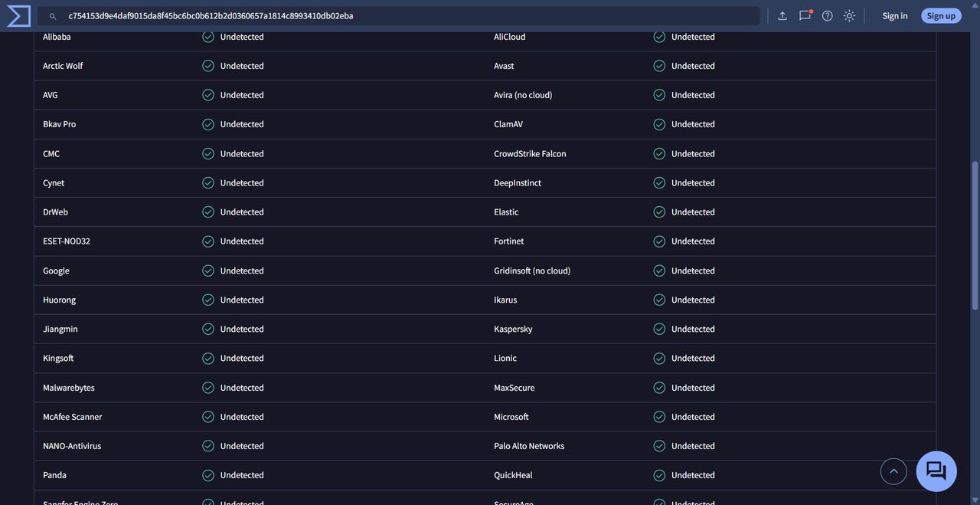
Task: Click the checkmark icon in Avast row
Action: pyautogui.click(x=659, y=66)
